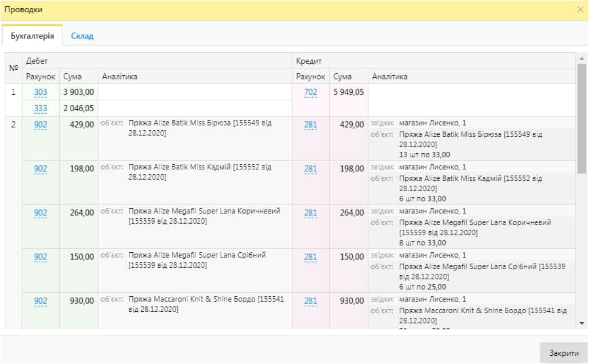Screen dimensions: 589x364
Task: Click credit sum 930,00 cell
Action: [349, 311]
